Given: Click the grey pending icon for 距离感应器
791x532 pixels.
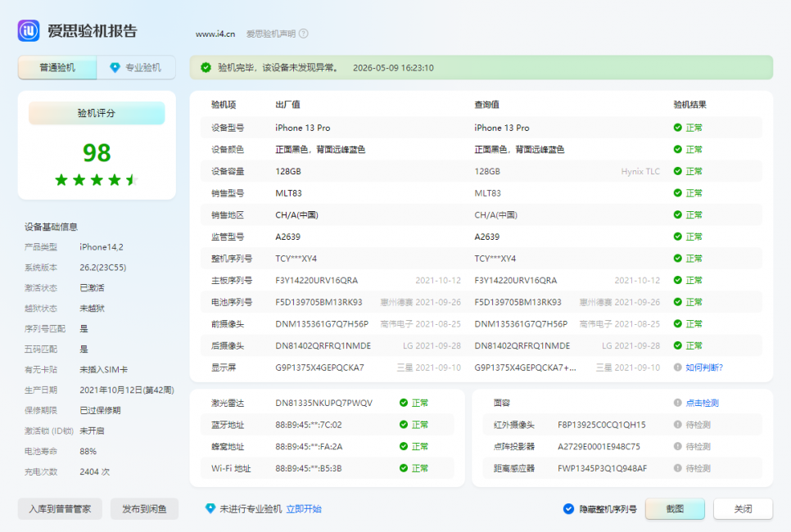Looking at the screenshot, I should point(678,468).
